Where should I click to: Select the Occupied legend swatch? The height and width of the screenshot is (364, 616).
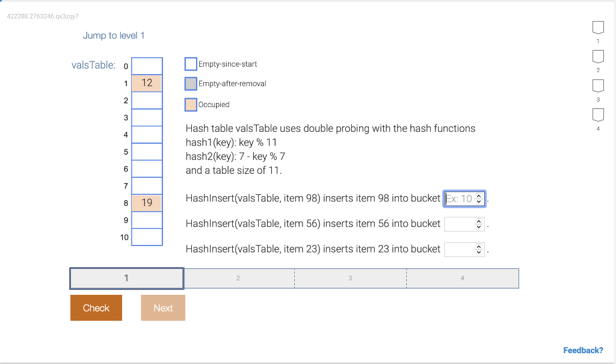(x=190, y=104)
